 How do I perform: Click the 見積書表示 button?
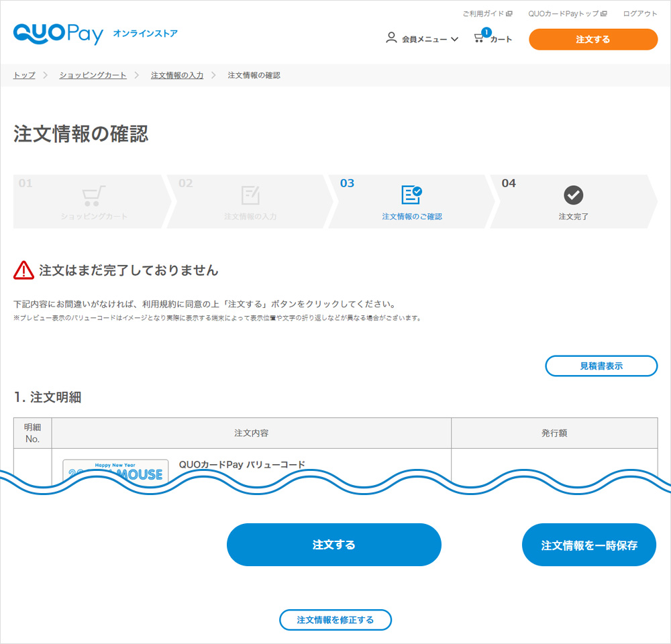point(601,366)
